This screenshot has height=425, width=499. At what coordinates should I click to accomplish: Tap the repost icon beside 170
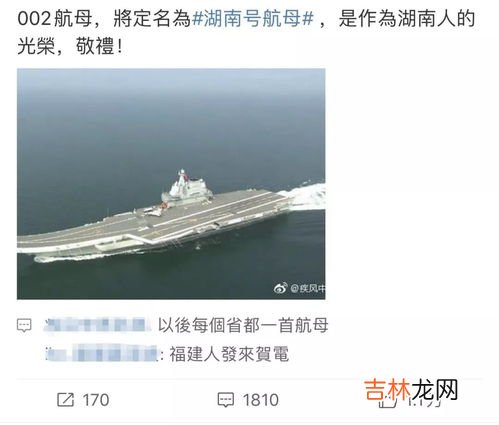pos(65,399)
